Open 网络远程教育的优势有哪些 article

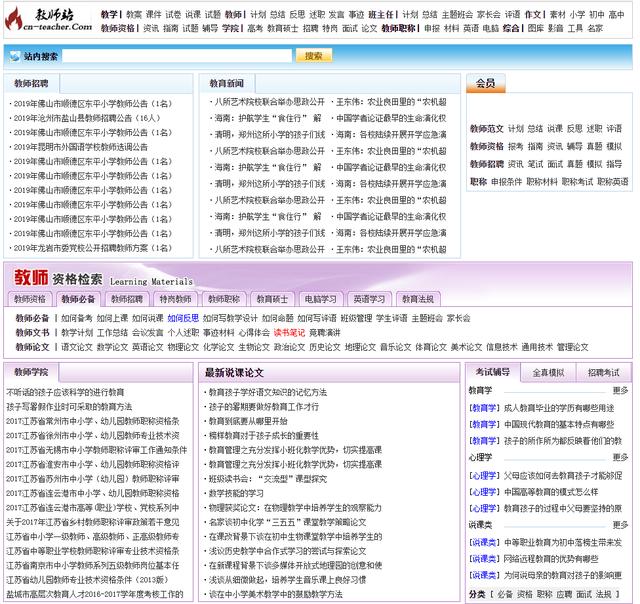[x=551, y=559]
